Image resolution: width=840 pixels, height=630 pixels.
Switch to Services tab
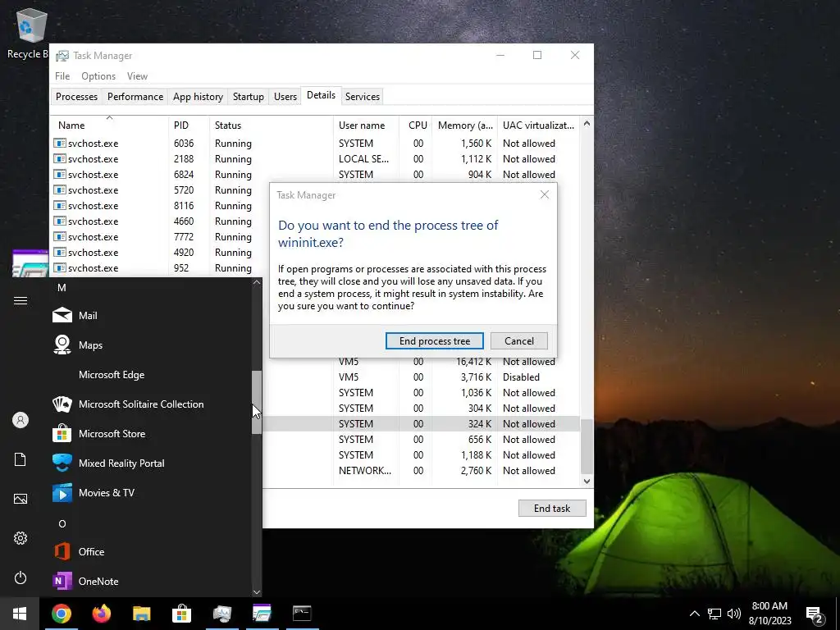tap(362, 97)
